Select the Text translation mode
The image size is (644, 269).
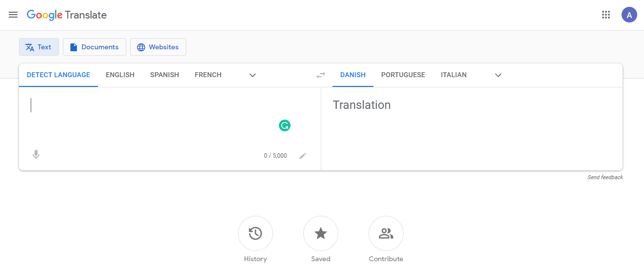pos(39,47)
